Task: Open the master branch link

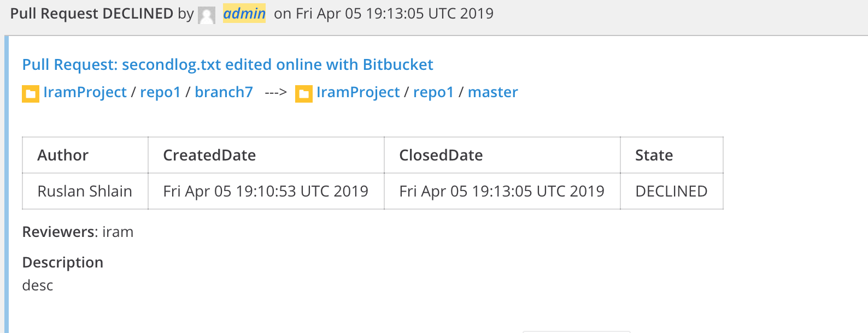Action: click(493, 92)
